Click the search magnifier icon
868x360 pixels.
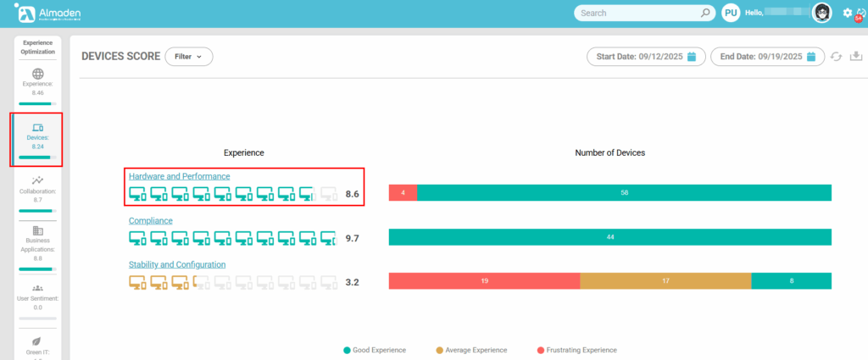tap(705, 13)
